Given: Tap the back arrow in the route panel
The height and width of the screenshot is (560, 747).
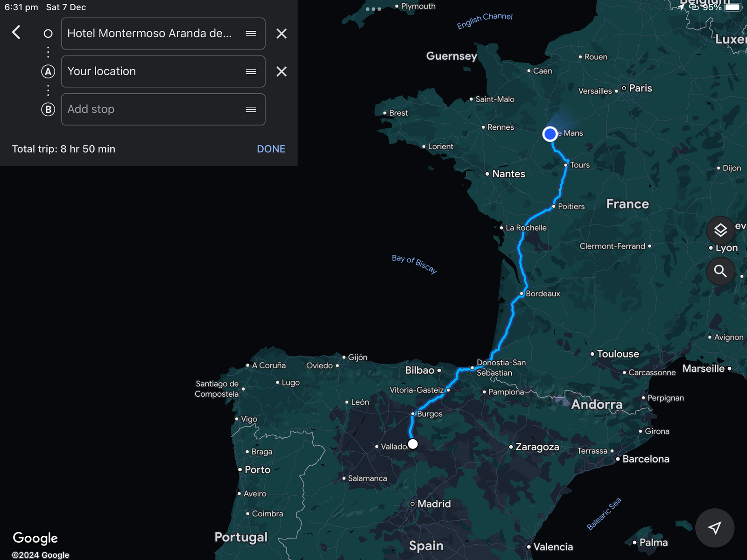Looking at the screenshot, I should (x=16, y=32).
